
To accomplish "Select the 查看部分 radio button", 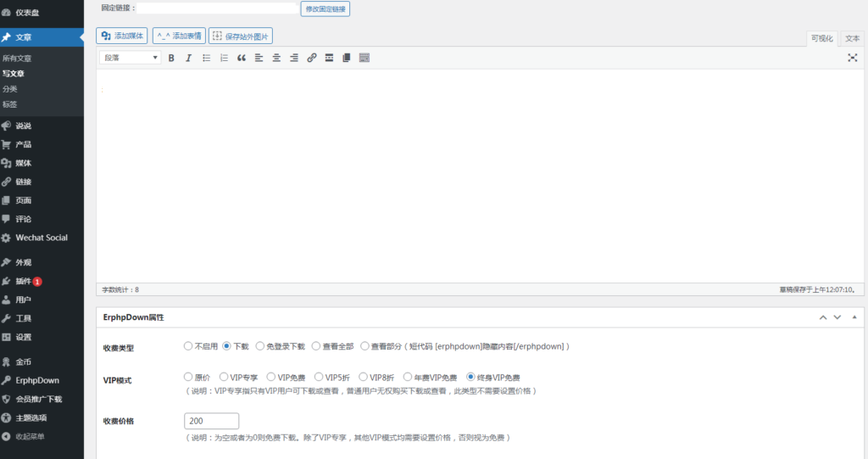I will 364,346.
